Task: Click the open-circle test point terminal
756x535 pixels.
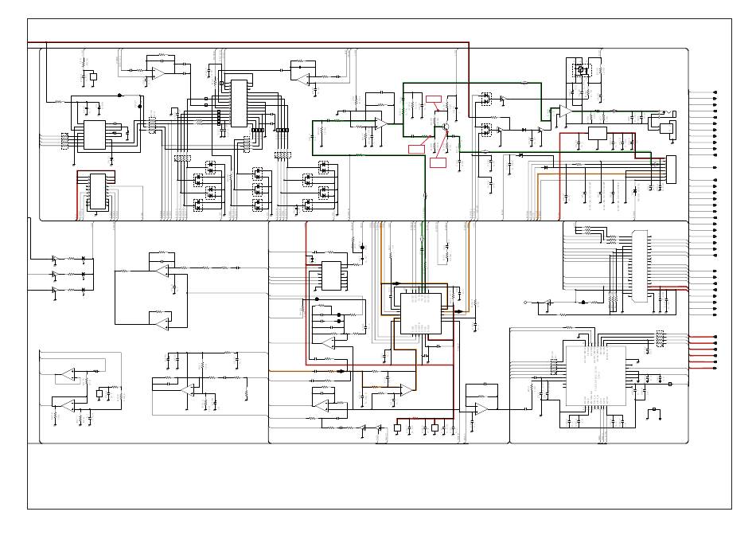Action: point(525,303)
